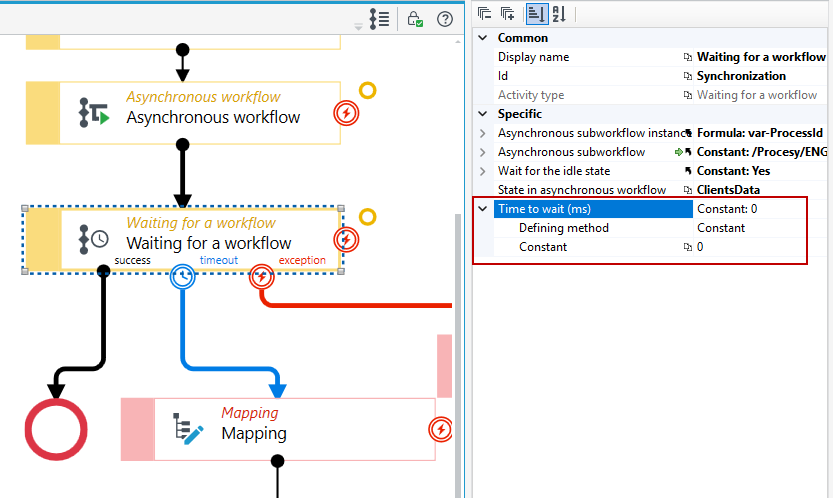This screenshot has width=833, height=498.
Task: Click the lock with checkmark icon
Action: (415, 19)
